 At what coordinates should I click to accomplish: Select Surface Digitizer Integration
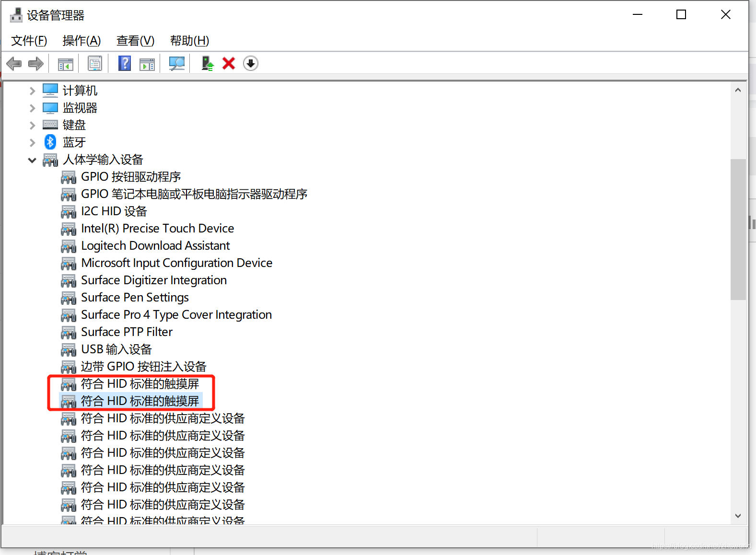pos(154,280)
